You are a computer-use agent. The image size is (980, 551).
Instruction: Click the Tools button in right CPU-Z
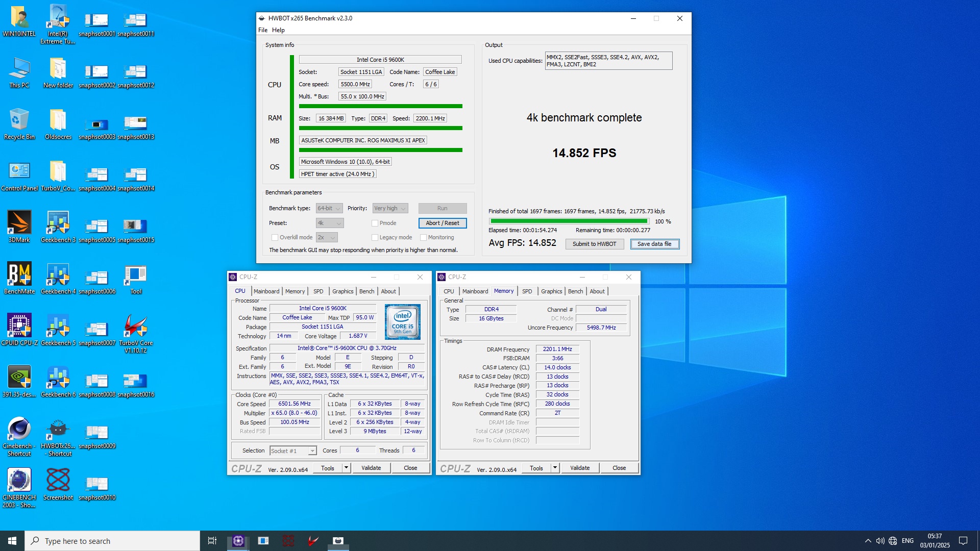tap(536, 468)
